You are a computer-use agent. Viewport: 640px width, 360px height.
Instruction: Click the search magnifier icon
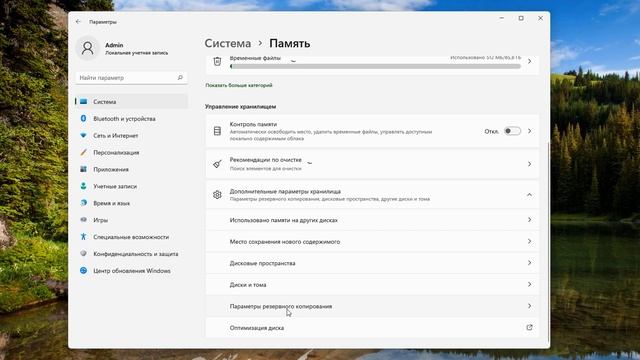pos(180,78)
